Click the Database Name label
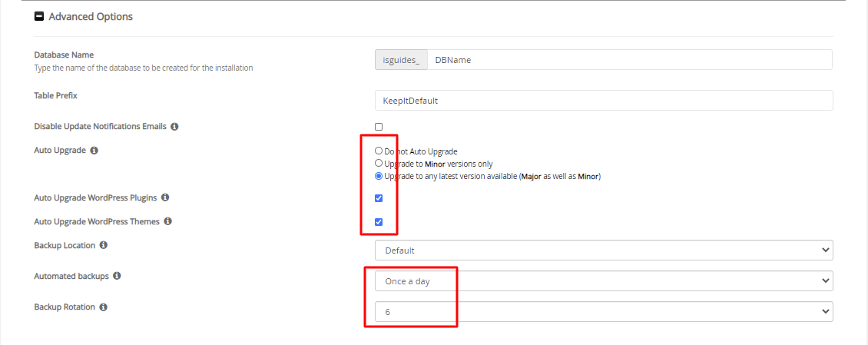This screenshot has width=868, height=345. coord(64,55)
